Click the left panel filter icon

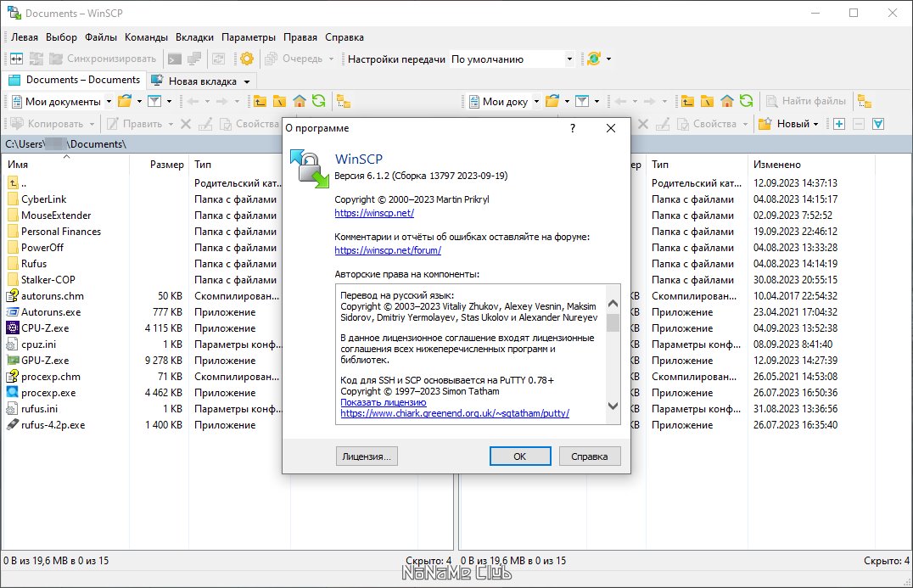click(x=154, y=101)
